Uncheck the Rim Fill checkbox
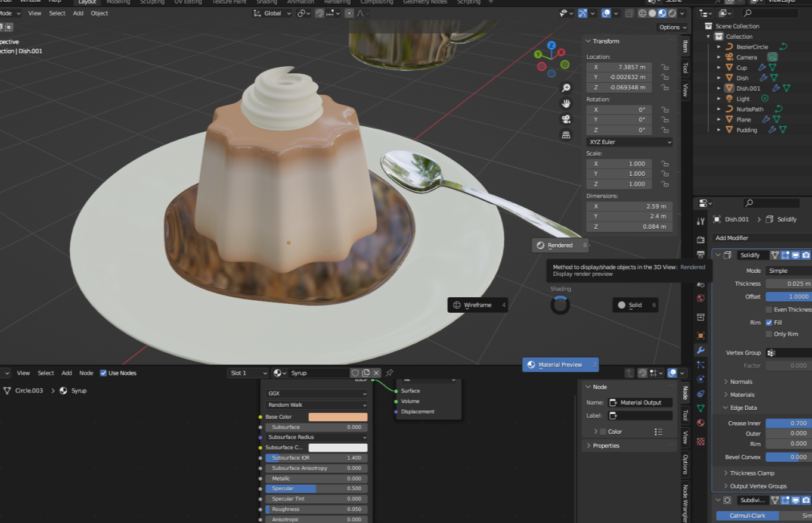The height and width of the screenshot is (523, 812). [769, 322]
